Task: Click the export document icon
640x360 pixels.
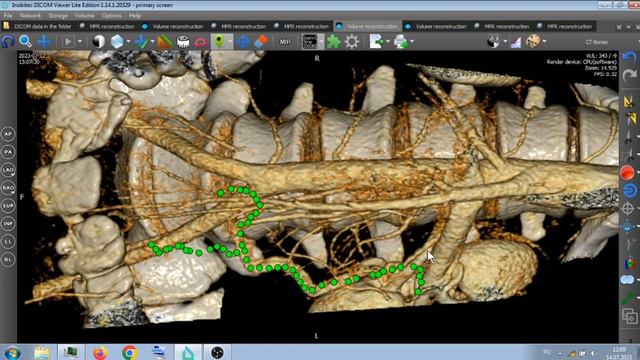Action: 376,41
